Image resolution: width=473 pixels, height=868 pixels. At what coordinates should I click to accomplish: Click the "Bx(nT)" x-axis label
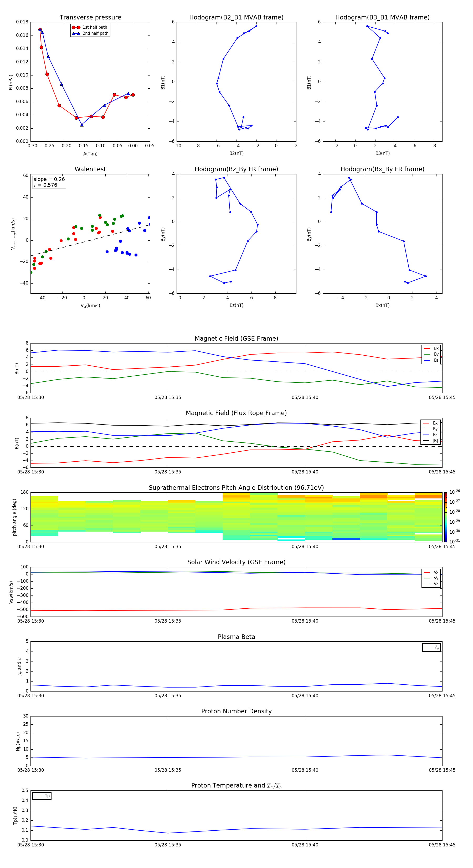click(382, 306)
